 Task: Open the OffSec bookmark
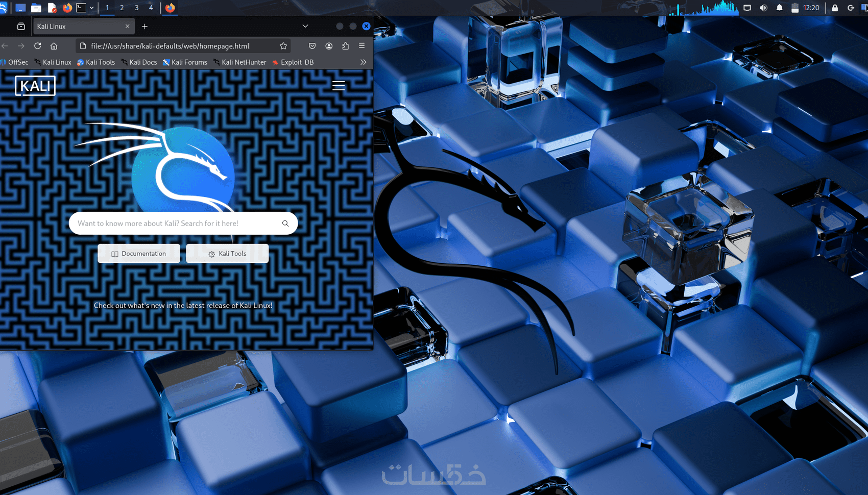[x=15, y=62]
